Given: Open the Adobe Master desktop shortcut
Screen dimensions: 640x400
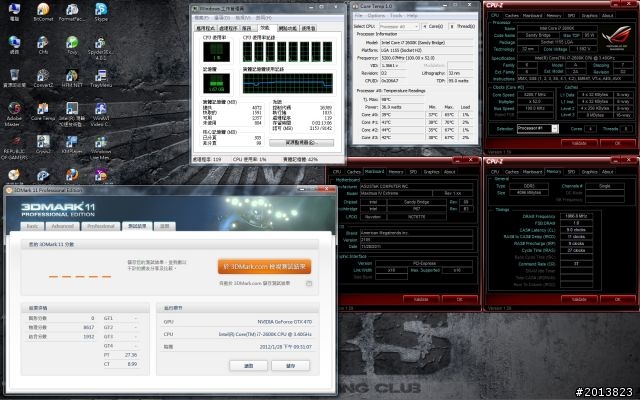Looking at the screenshot, I should click(x=14, y=114).
